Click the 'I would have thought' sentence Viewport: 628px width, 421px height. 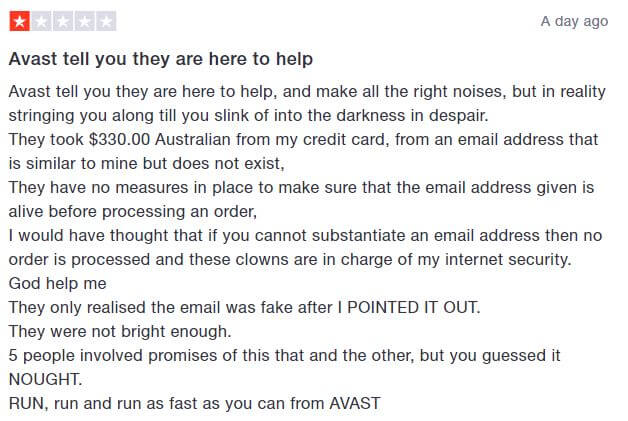coord(306,236)
